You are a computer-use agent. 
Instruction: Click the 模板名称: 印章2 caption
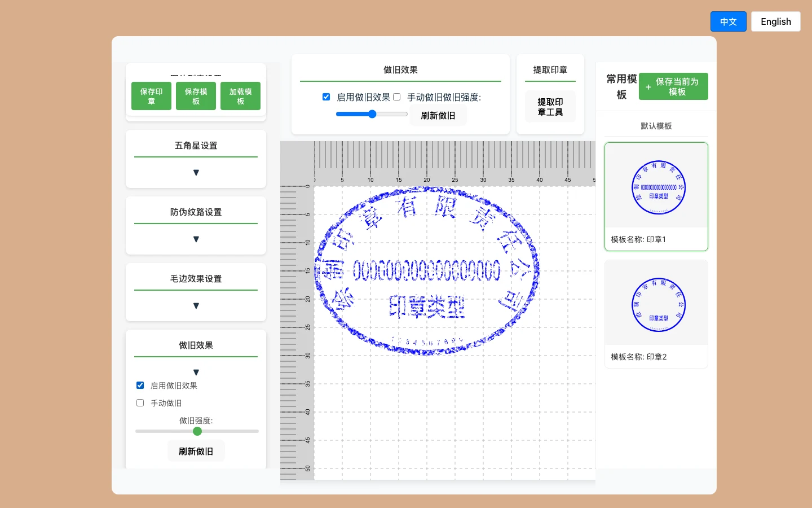click(x=638, y=357)
